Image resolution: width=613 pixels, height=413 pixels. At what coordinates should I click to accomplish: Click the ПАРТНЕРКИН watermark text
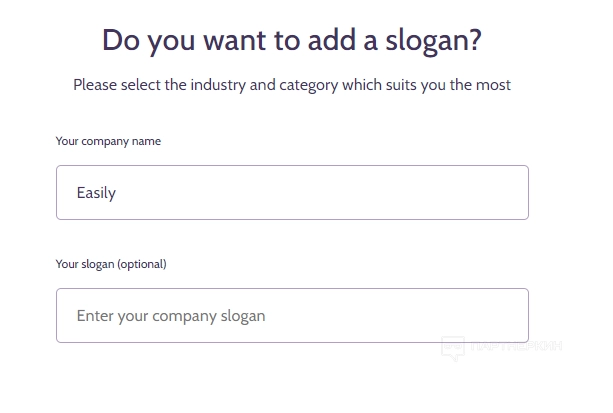click(516, 346)
